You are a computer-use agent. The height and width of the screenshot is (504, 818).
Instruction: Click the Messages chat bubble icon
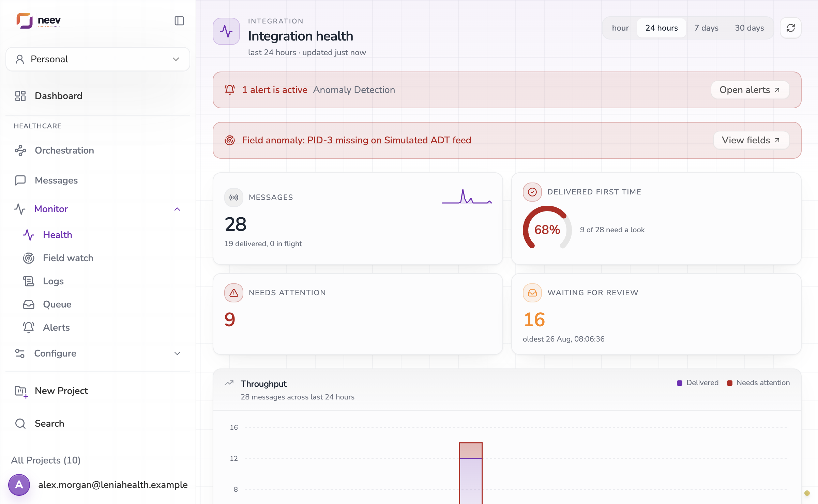click(20, 180)
